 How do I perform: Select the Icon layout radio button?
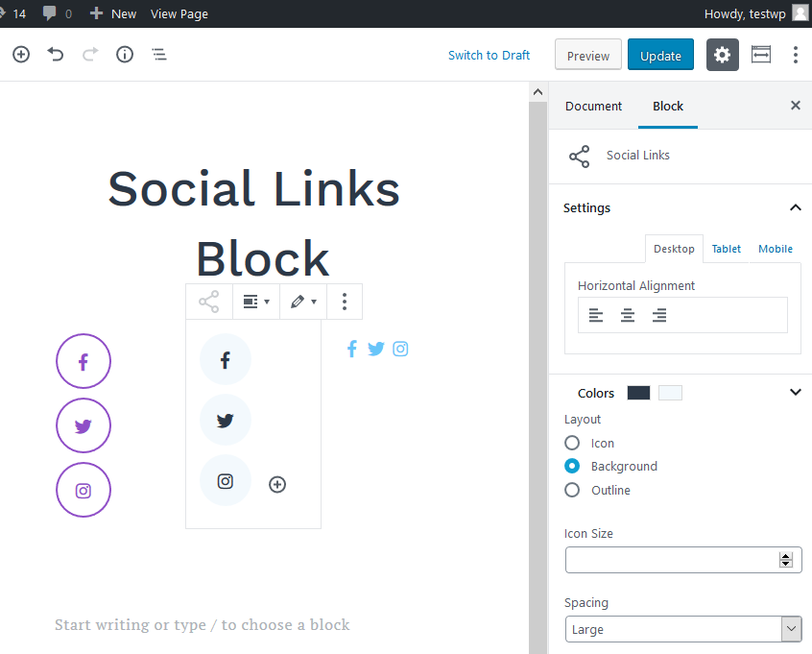pos(573,443)
